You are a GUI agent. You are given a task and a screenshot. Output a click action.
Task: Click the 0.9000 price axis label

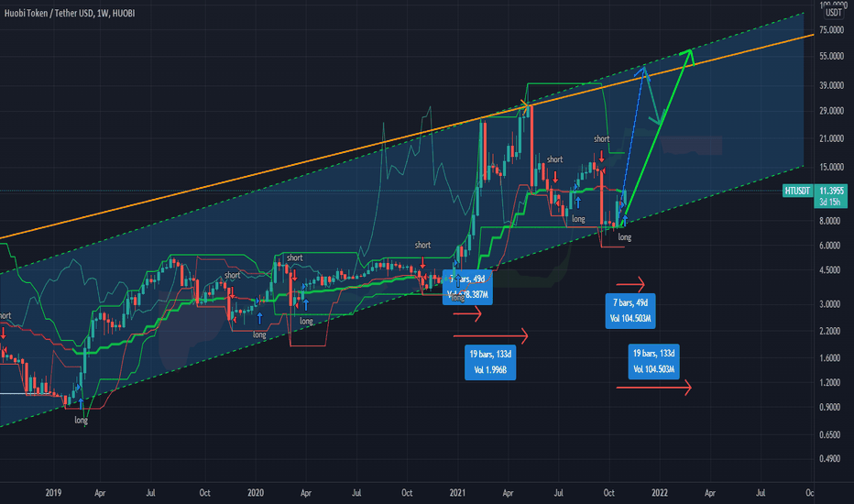tap(829, 407)
